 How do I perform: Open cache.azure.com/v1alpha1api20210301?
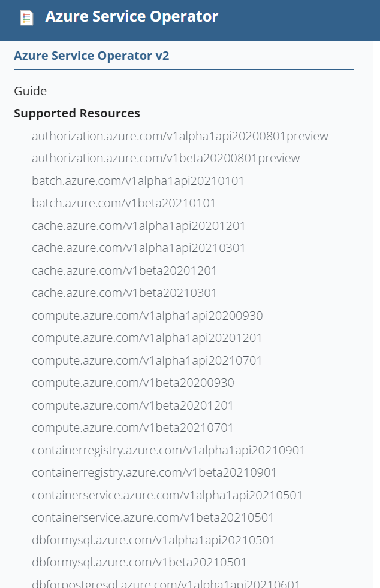click(x=138, y=248)
